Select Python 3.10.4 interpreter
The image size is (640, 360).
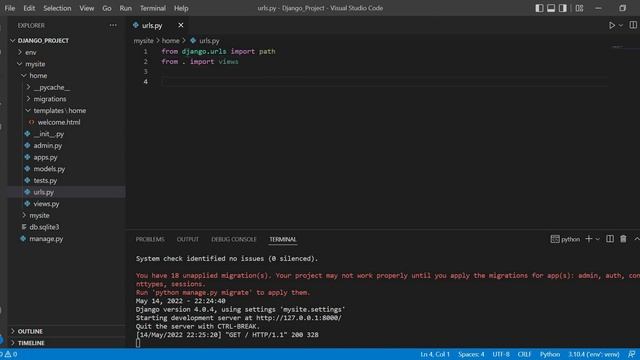coord(594,354)
